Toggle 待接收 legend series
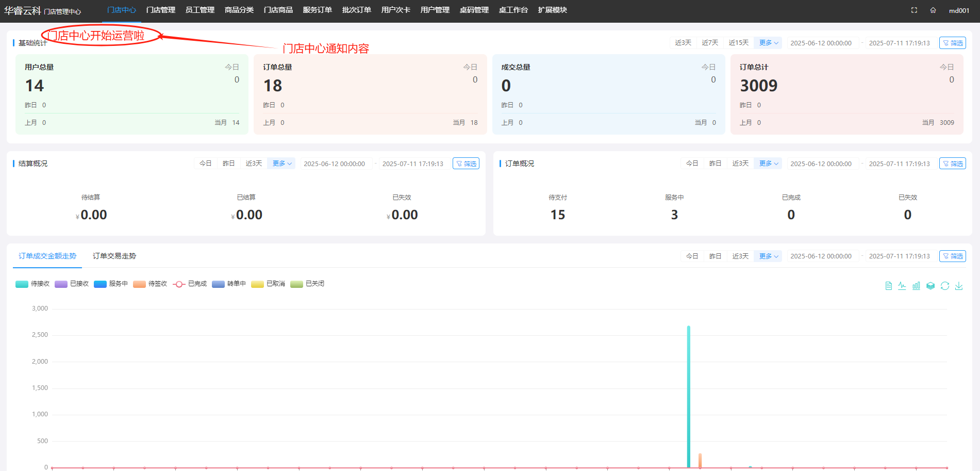 32,284
